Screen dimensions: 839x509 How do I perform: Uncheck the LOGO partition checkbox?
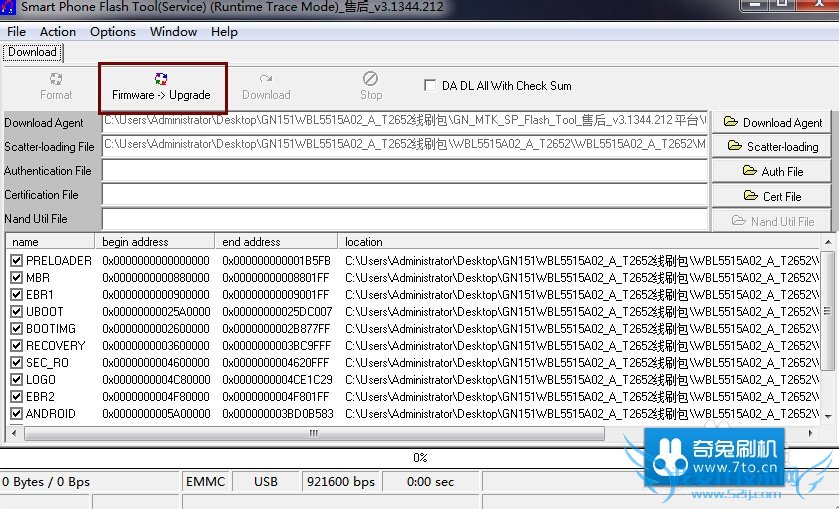pyautogui.click(x=17, y=379)
